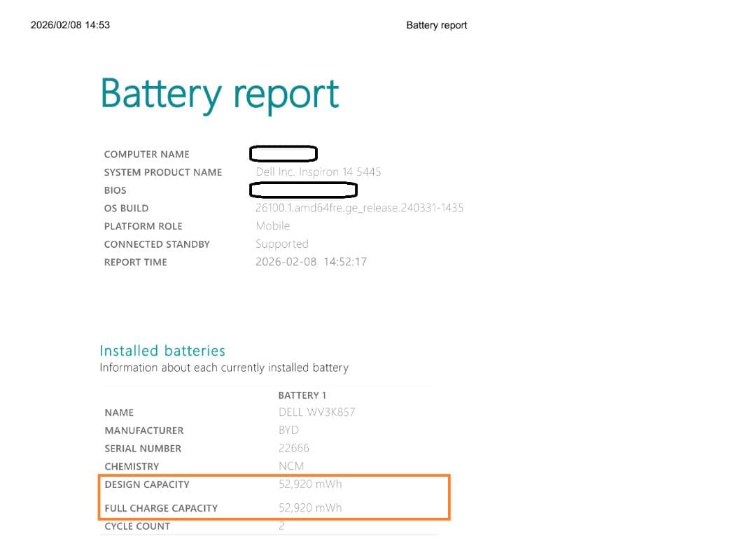
Task: Click the BATTERY 1 column header
Action: click(x=302, y=395)
